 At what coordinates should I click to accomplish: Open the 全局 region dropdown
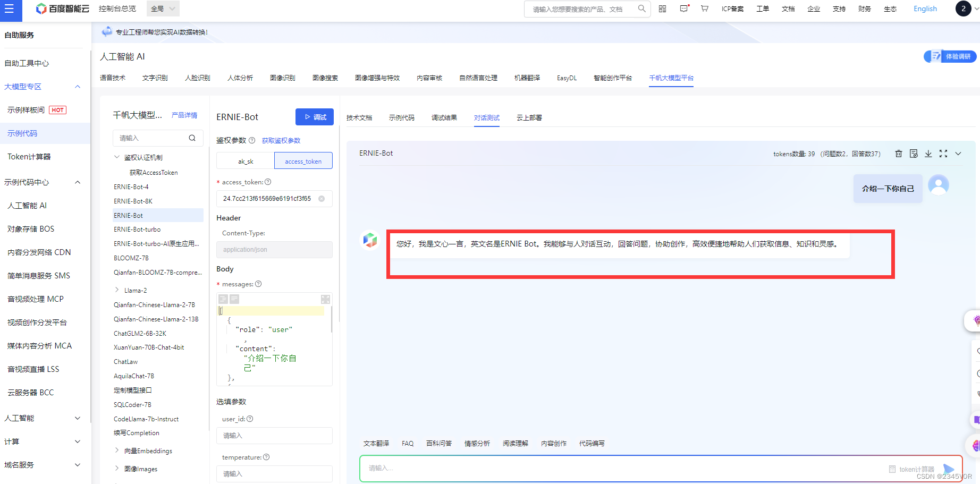[163, 9]
